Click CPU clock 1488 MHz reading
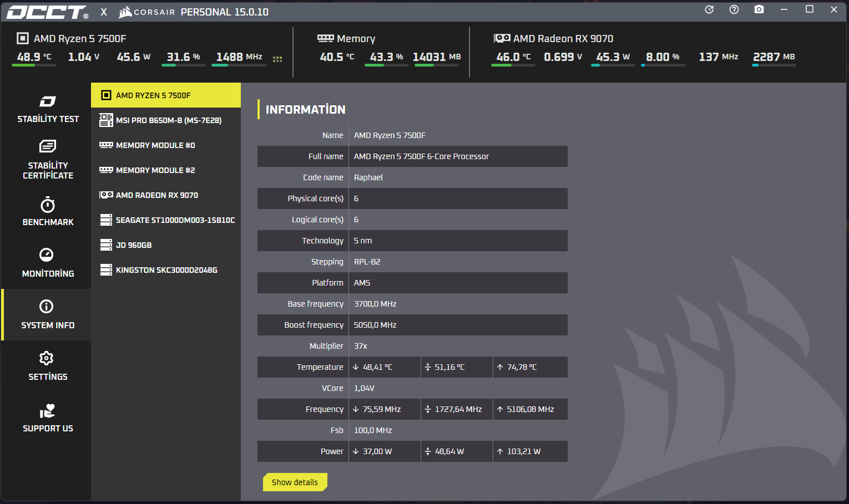Viewport: 849px width, 504px height. (239, 57)
